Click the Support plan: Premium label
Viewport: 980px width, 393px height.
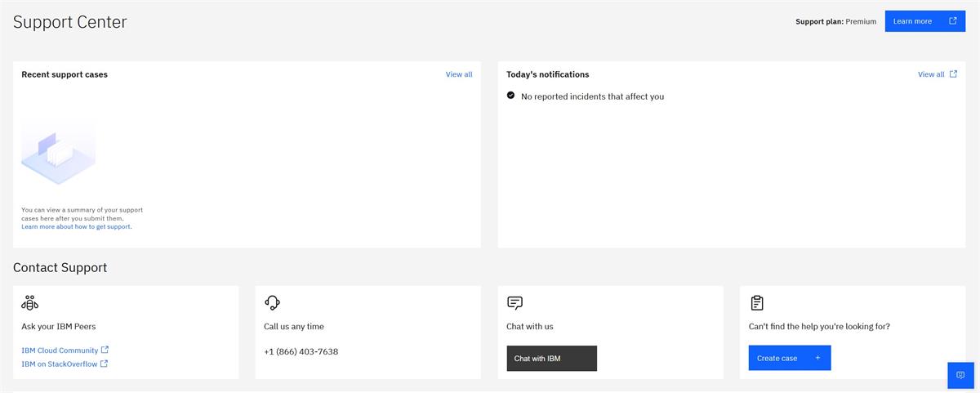(835, 22)
